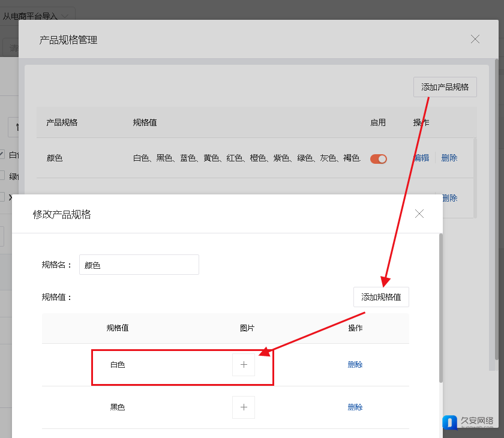Delete the 白色 spec value
Viewport: 504px width, 438px height.
click(355, 365)
